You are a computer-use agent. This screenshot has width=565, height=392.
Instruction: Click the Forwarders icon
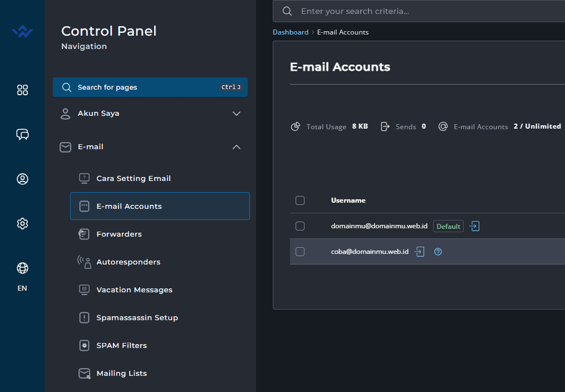click(x=84, y=234)
